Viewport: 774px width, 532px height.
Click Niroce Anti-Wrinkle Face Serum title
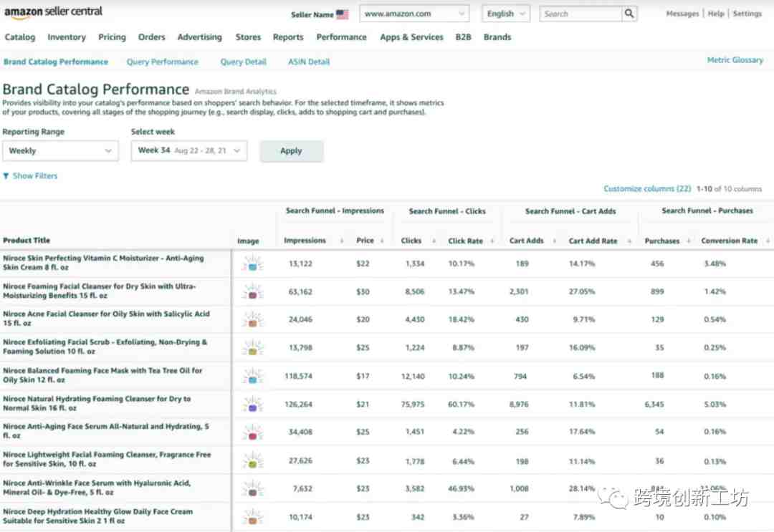tap(97, 488)
